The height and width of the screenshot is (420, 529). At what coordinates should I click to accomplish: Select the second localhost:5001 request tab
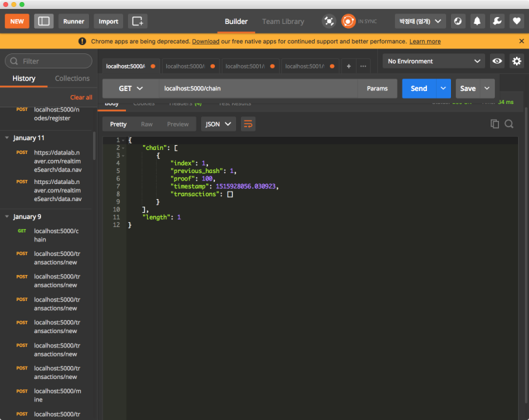pyautogui.click(x=310, y=66)
